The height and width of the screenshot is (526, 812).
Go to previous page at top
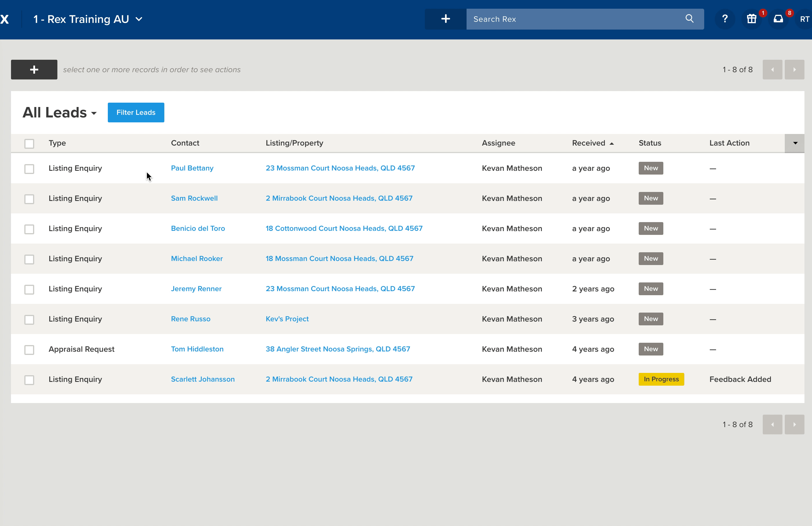point(772,70)
